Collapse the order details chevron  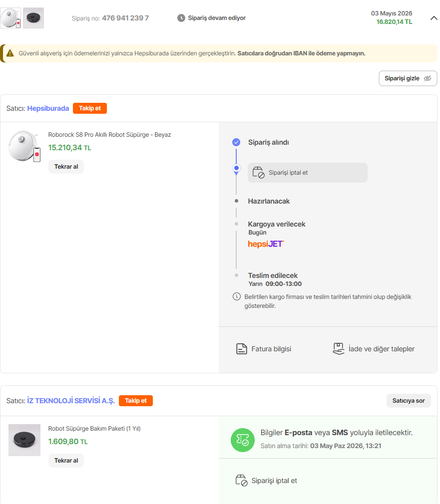tap(434, 18)
